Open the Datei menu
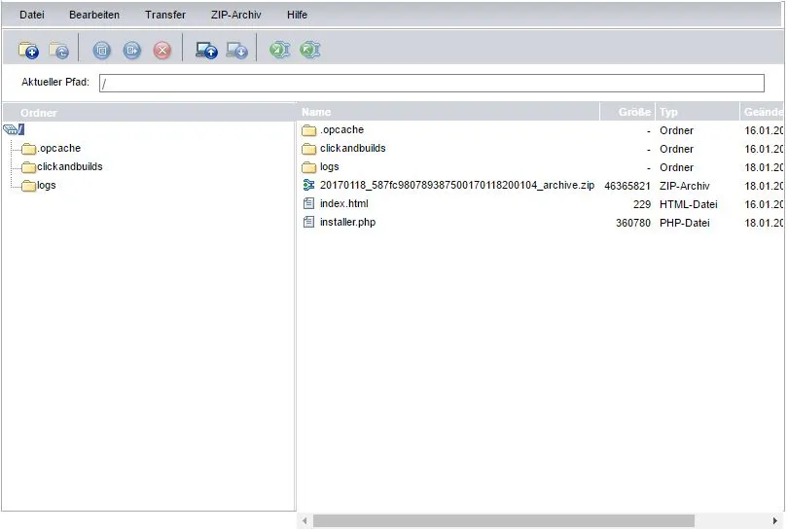 coord(32,15)
